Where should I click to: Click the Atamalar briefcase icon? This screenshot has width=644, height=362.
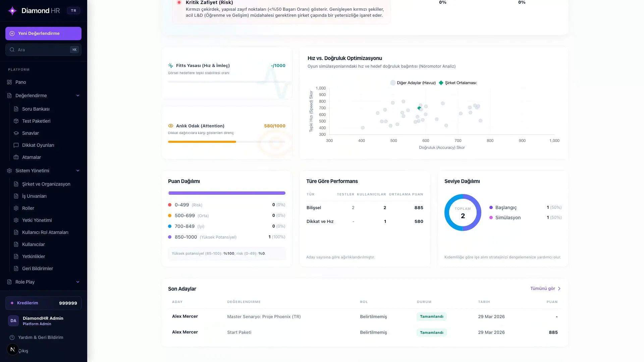tap(16, 157)
